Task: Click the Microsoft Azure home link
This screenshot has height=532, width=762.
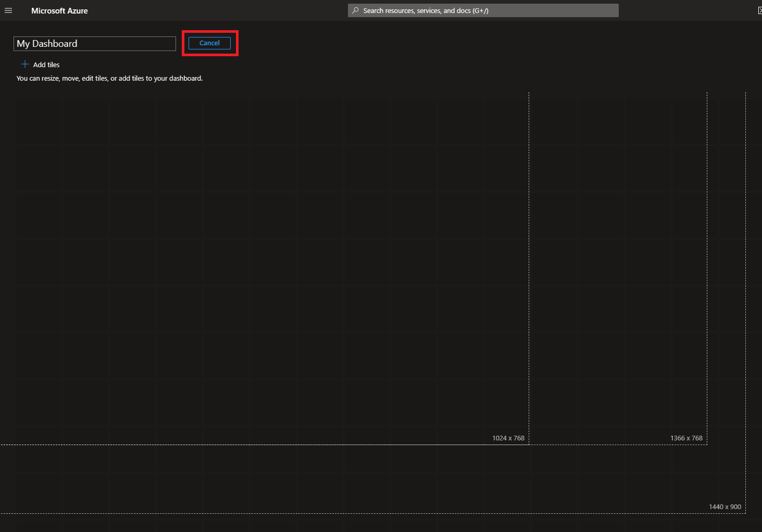Action: pyautogui.click(x=59, y=10)
